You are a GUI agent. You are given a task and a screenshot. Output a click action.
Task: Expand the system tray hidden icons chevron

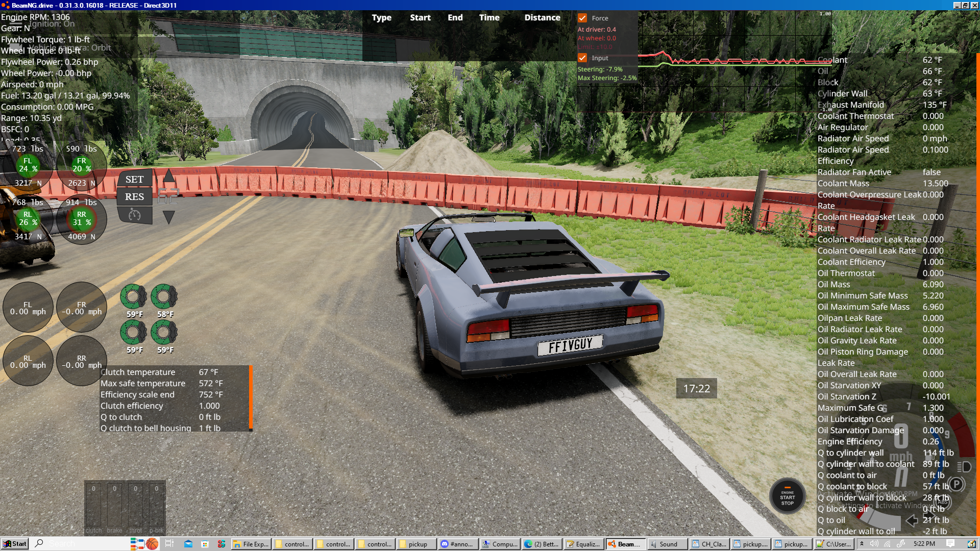pos(862,544)
